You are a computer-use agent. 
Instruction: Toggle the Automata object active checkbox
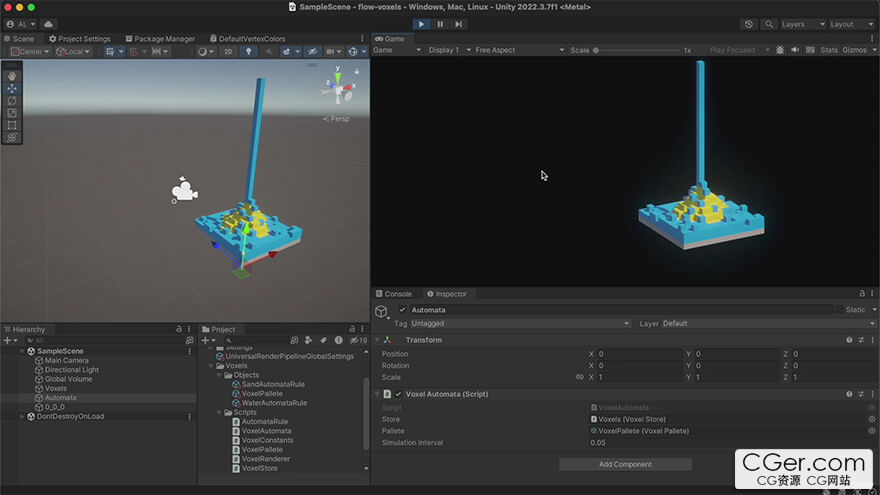tap(402, 310)
